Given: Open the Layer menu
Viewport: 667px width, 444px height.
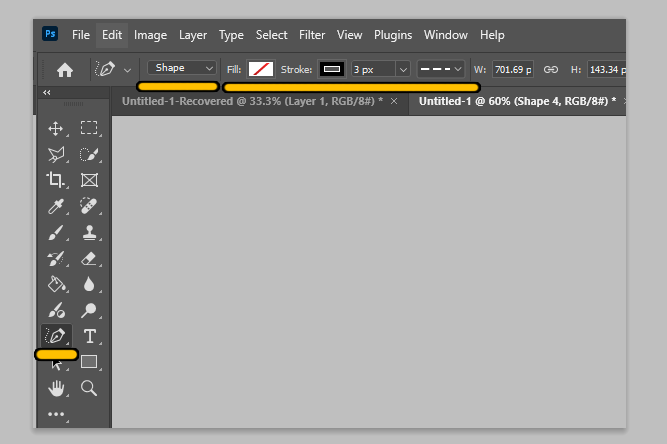Looking at the screenshot, I should pos(193,35).
